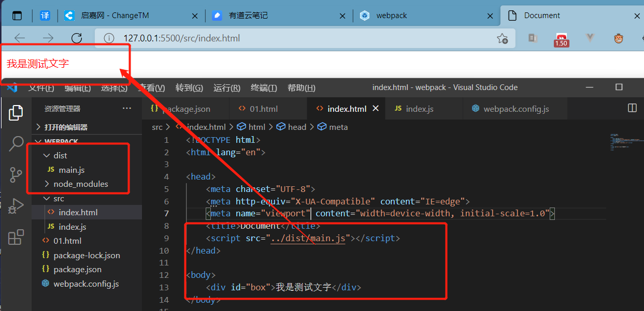The height and width of the screenshot is (311, 644).
Task: Click the Y extension icon in browser toolbar
Action: click(x=590, y=38)
